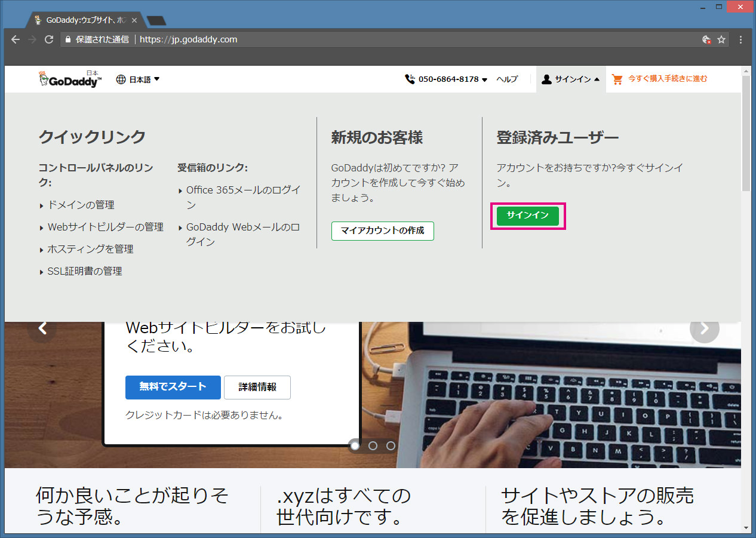Screen dimensions: 756x538
Task: Open Office 365メールのログイン link
Action: click(x=244, y=198)
